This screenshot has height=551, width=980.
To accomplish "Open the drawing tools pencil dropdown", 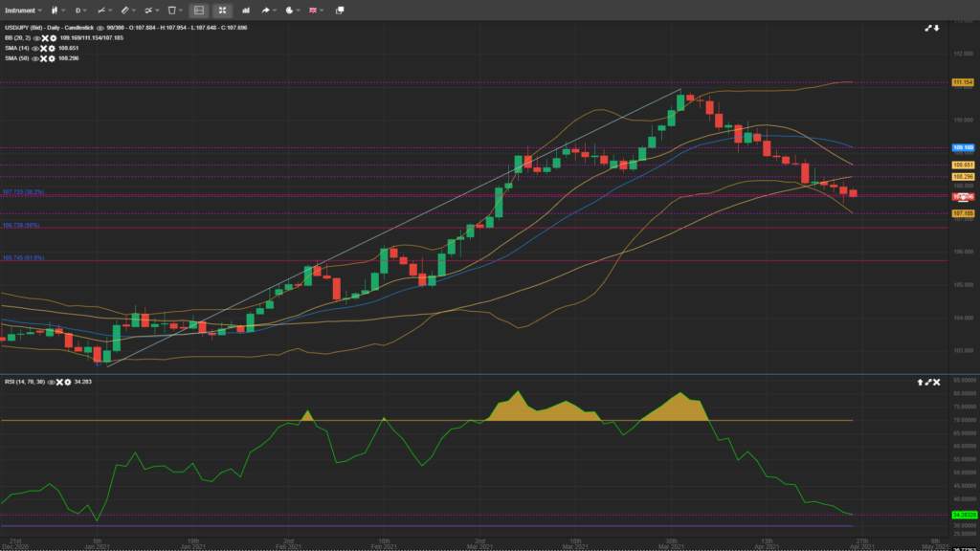I will pyautogui.click(x=128, y=10).
